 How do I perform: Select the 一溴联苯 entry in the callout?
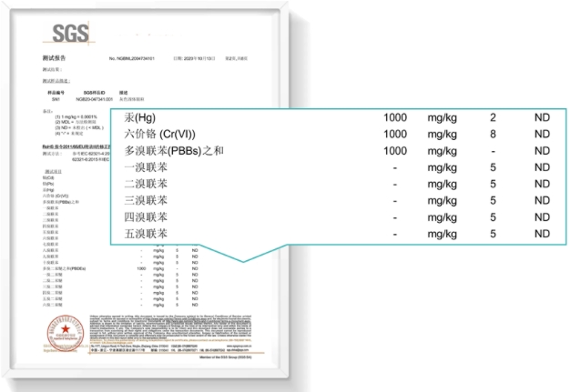click(x=147, y=168)
